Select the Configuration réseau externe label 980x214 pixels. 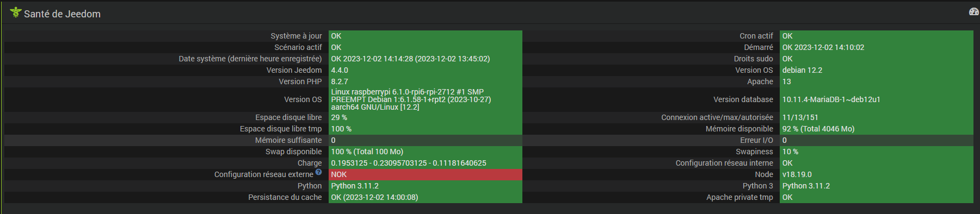pos(264,174)
